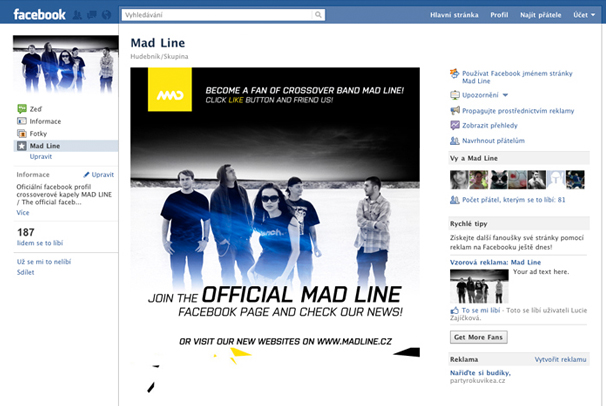The image size is (606, 406).
Task: Click the Fotky photos icon
Action: [22, 134]
